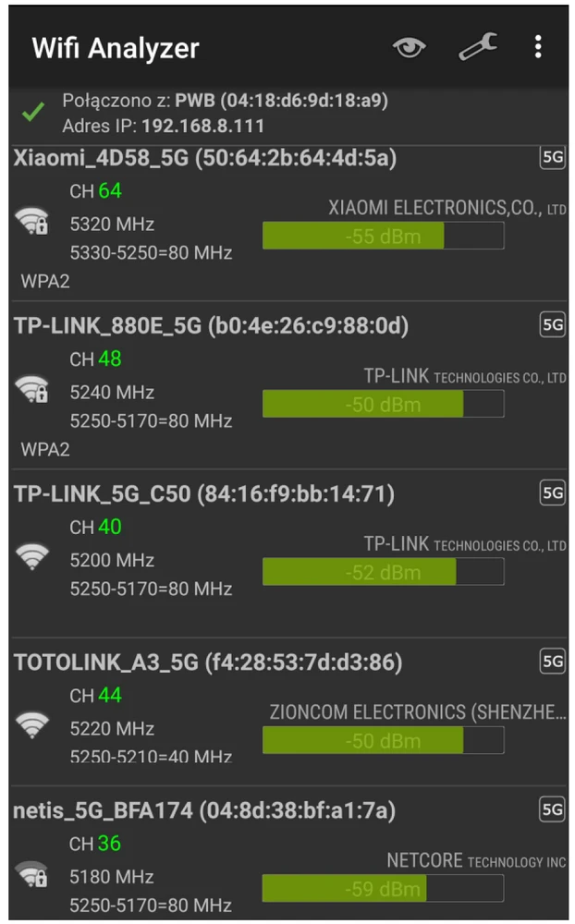The width and height of the screenshot is (575, 924).
Task: Select the TOTOLINK_A3_5G network title
Action: [x=207, y=663]
